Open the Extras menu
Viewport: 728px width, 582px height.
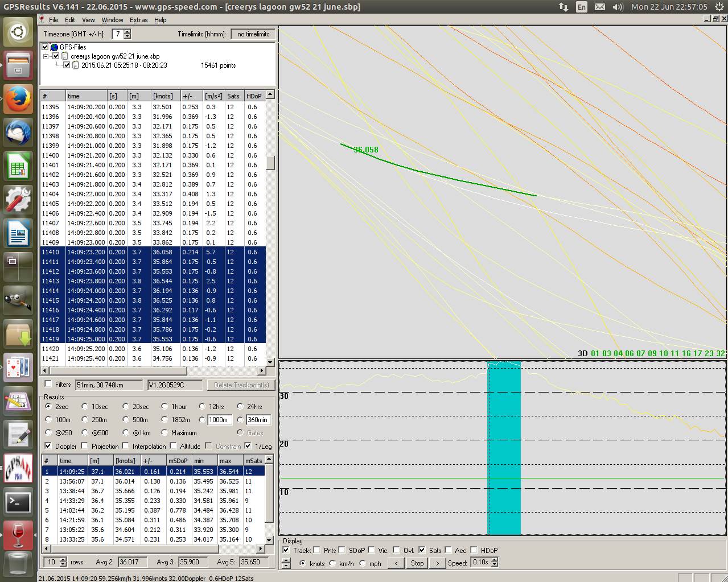tap(138, 20)
